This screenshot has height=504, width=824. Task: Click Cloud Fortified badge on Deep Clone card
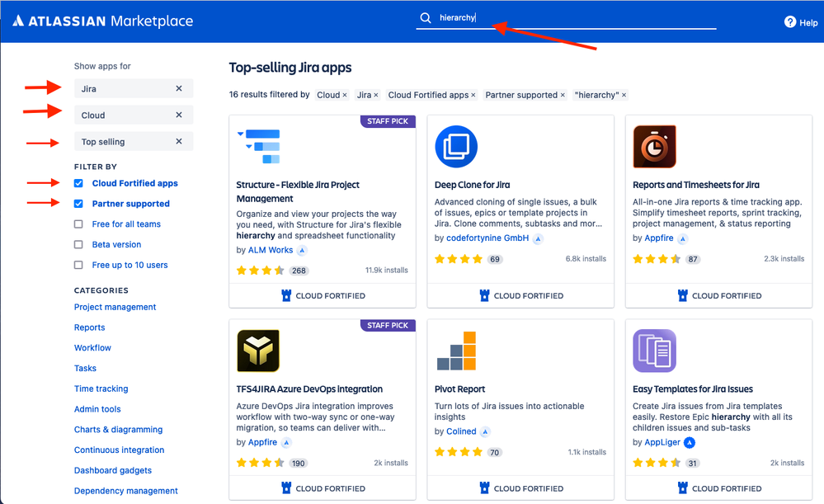coord(520,296)
